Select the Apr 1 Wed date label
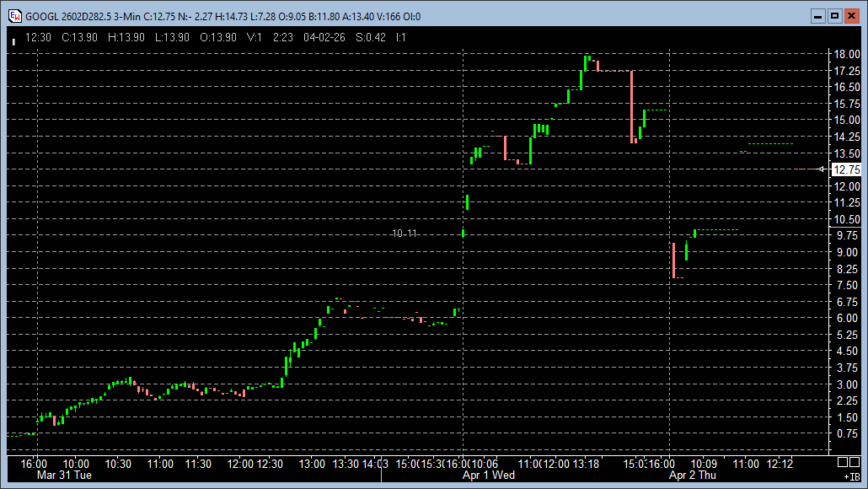868x489 pixels. click(x=489, y=476)
